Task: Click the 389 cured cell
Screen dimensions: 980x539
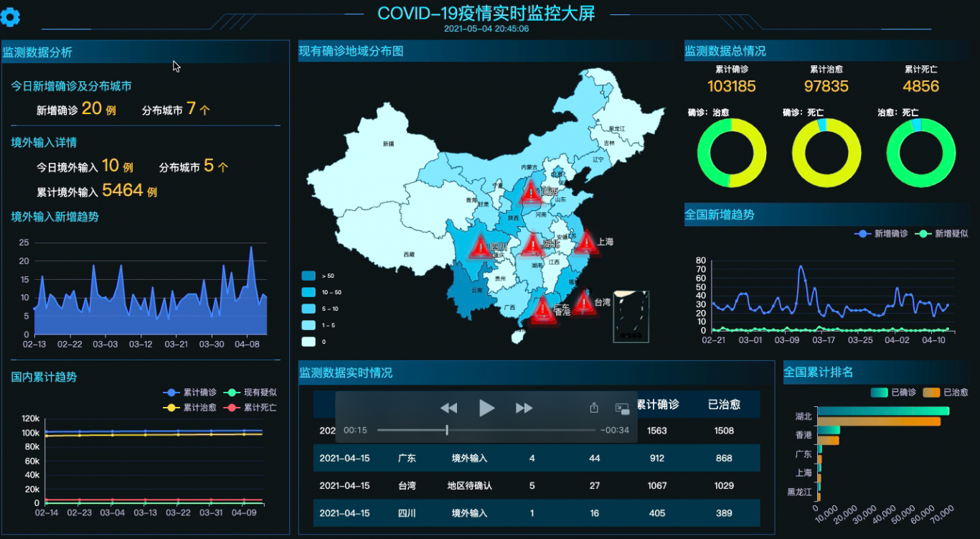Action: [724, 513]
